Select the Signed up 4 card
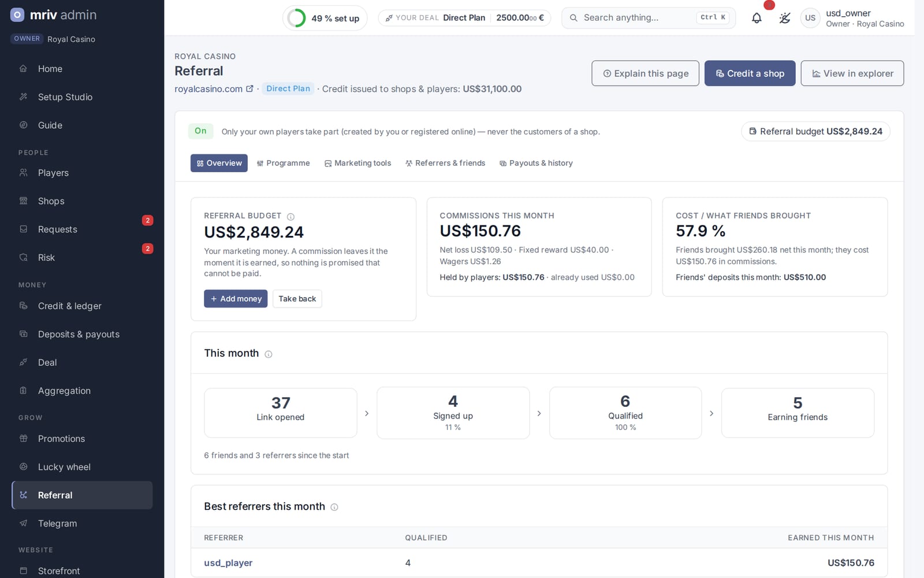This screenshot has width=924, height=578. coord(453,413)
